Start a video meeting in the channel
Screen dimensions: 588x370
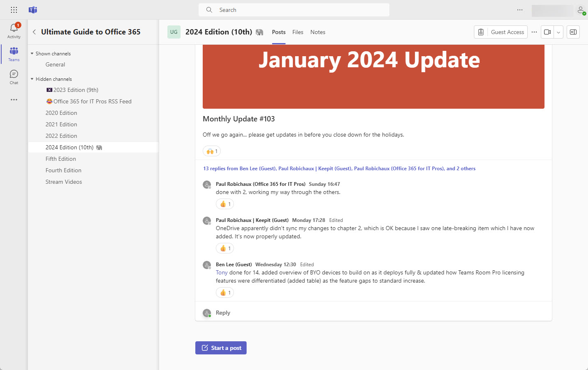(x=548, y=32)
